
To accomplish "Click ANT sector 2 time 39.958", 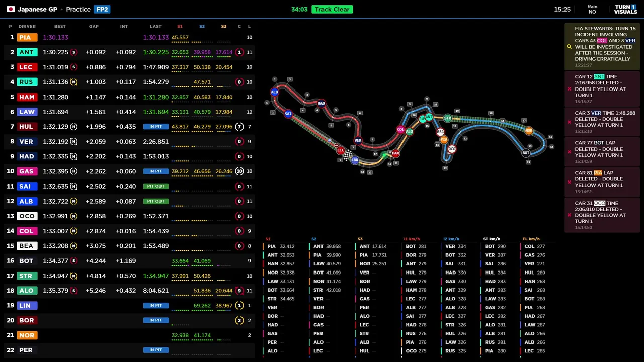I will point(202,52).
